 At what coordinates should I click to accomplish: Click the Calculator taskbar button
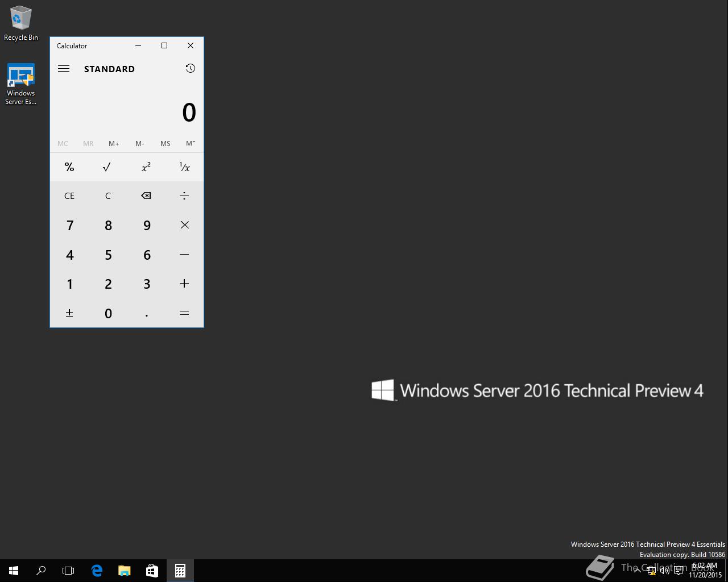click(180, 571)
